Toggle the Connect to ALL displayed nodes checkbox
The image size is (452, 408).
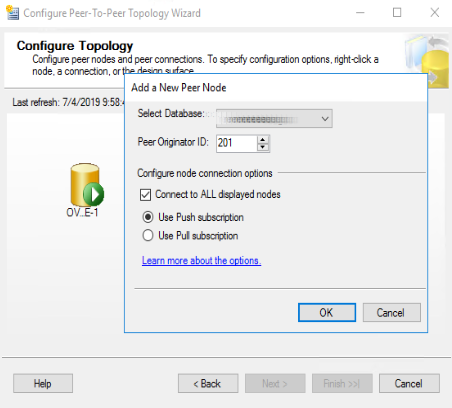click(x=145, y=195)
